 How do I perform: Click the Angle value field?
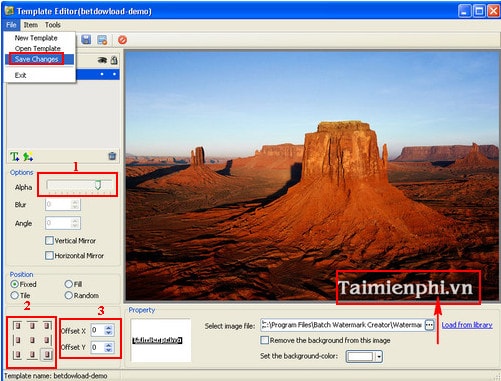[58, 223]
